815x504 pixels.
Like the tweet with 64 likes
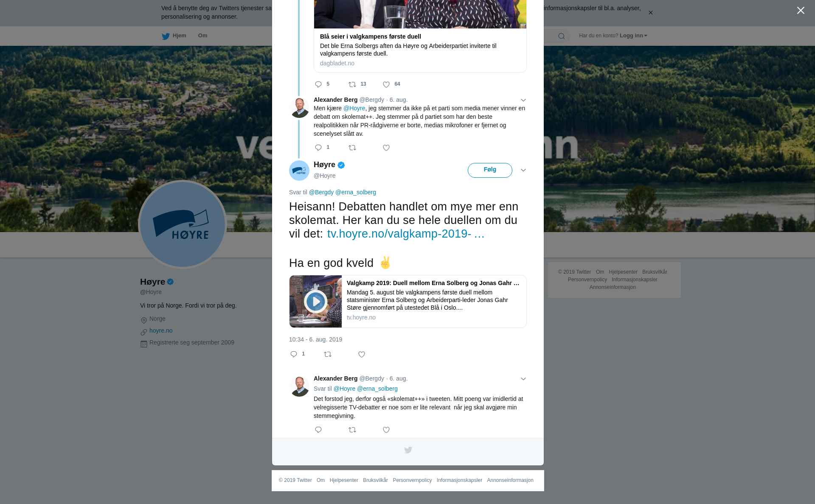(386, 84)
